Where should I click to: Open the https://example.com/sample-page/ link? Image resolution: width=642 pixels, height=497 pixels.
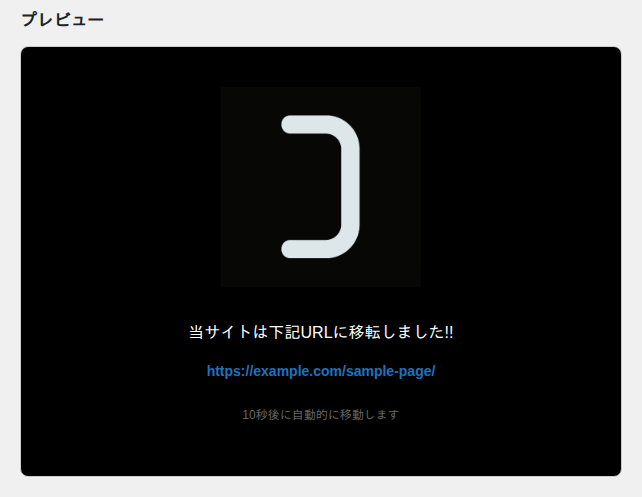[x=321, y=371]
